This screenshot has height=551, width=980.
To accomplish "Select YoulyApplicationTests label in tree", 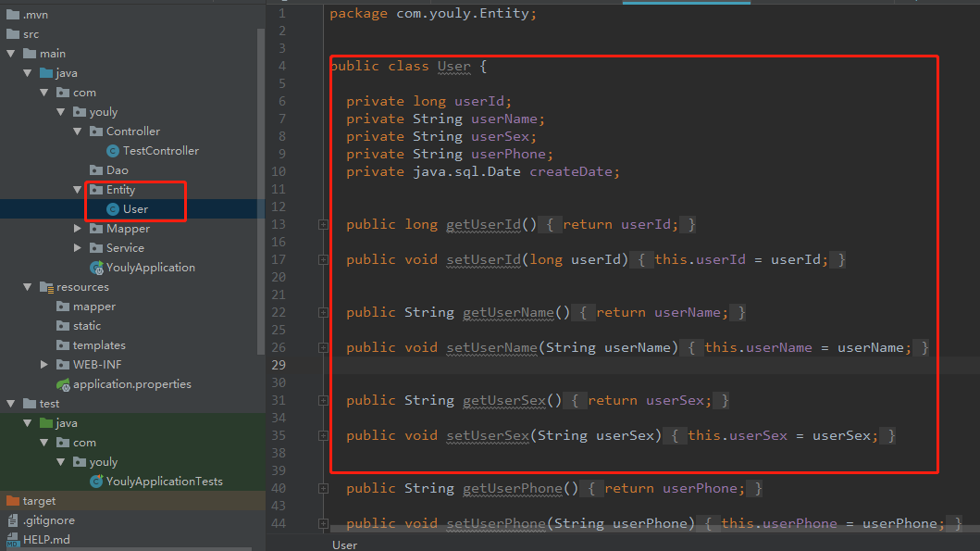I will [165, 482].
